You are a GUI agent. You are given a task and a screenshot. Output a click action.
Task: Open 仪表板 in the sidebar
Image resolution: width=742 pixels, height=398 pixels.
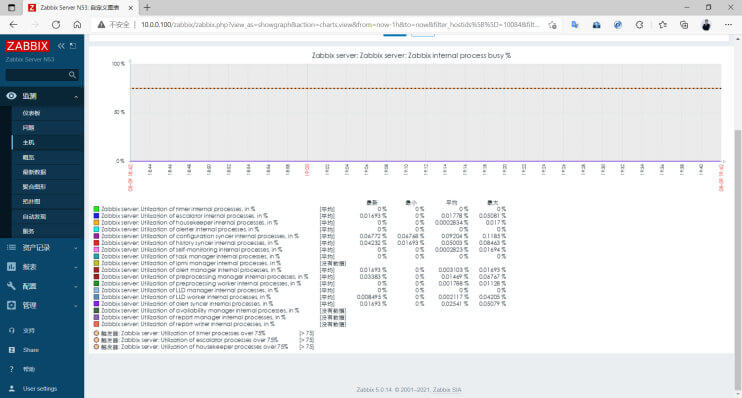pyautogui.click(x=31, y=113)
